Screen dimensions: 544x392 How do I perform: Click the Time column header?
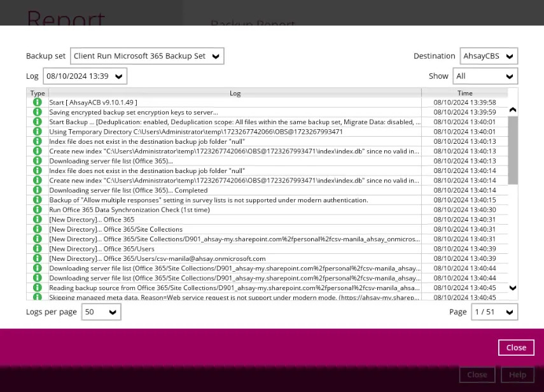[x=464, y=92]
